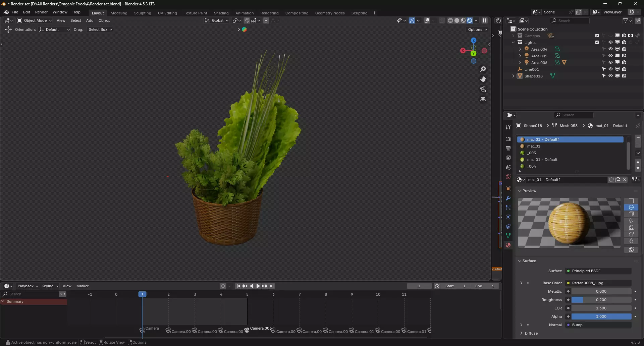Open Object Mode dropdown

pos(35,20)
